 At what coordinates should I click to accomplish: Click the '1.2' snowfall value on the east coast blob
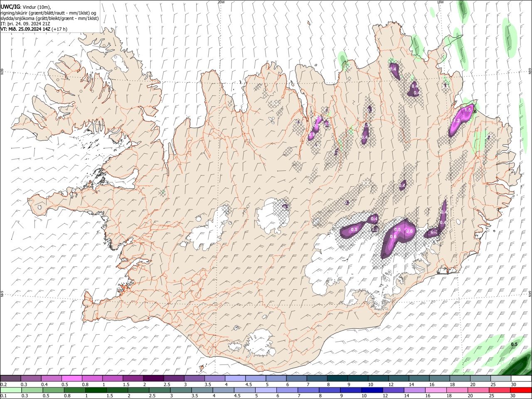456,121
